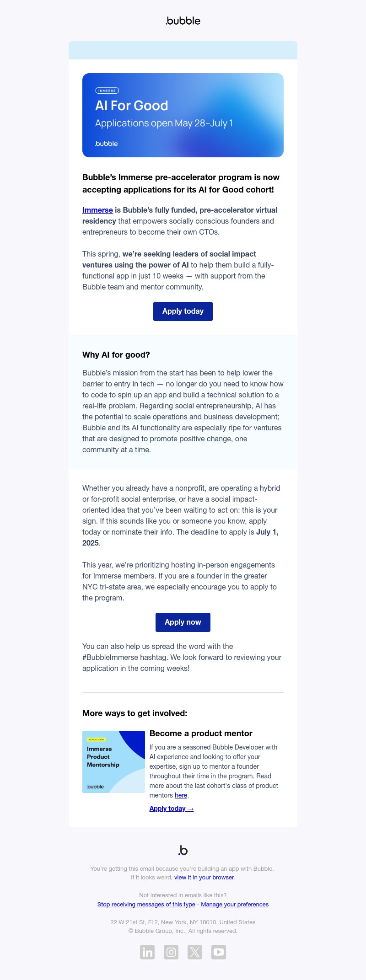The image size is (366, 980).
Task: Click 'view it in your browser' link
Action: pyautogui.click(x=204, y=877)
